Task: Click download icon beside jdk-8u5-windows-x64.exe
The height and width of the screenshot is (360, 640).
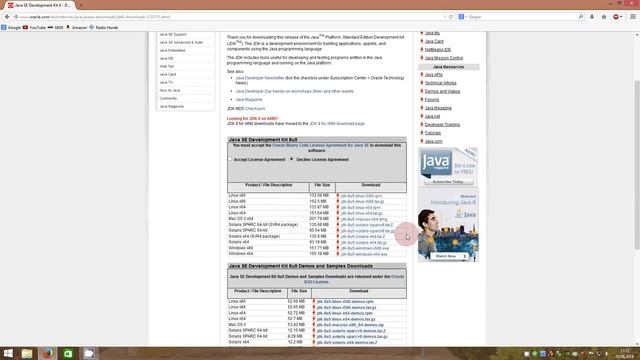Action: click(338, 254)
